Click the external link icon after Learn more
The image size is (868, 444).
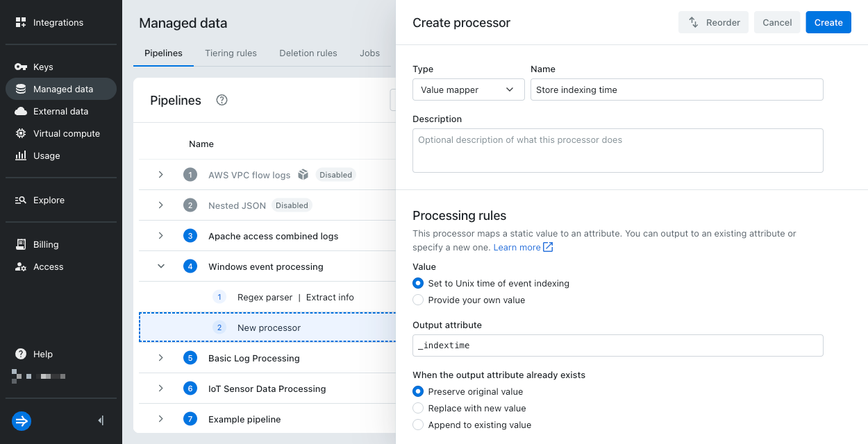(x=548, y=247)
